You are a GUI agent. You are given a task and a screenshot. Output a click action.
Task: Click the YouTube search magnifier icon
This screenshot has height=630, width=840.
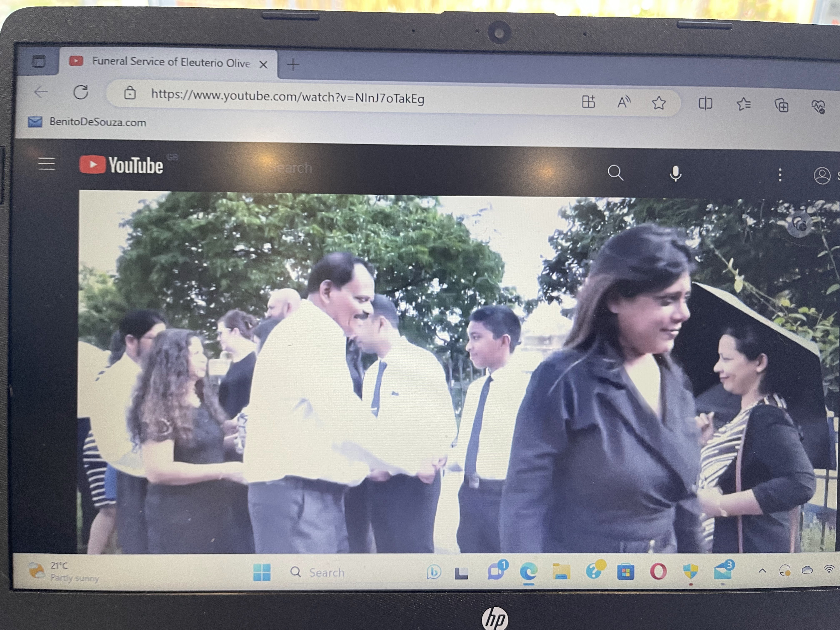coord(615,173)
